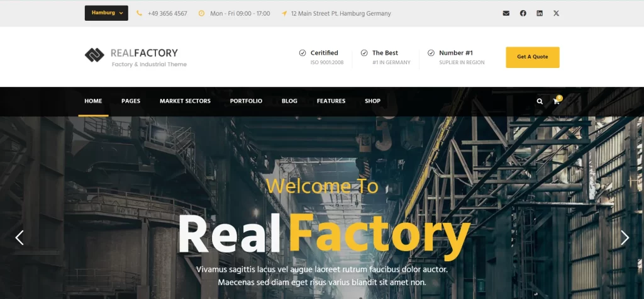Advance slider with right arrow
Screen dimensions: 644x299
pyautogui.click(x=625, y=237)
